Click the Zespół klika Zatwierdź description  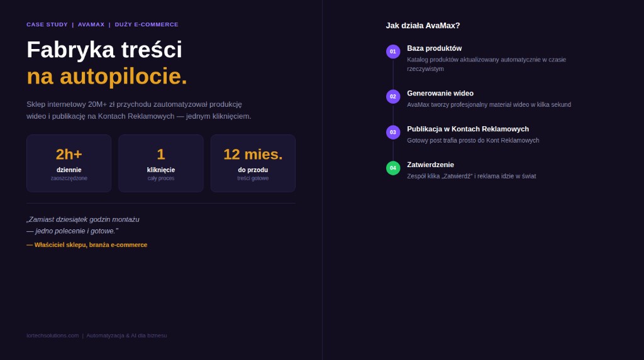(471, 176)
